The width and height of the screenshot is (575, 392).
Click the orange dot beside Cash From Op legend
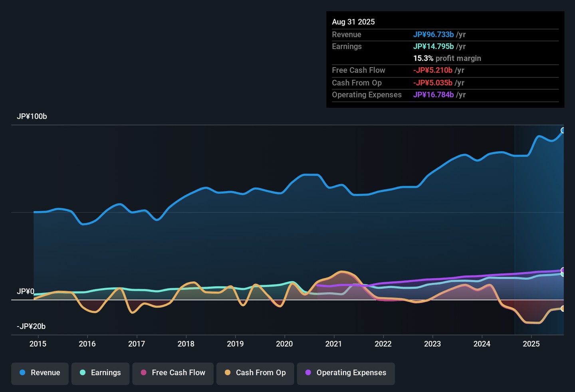click(x=228, y=372)
